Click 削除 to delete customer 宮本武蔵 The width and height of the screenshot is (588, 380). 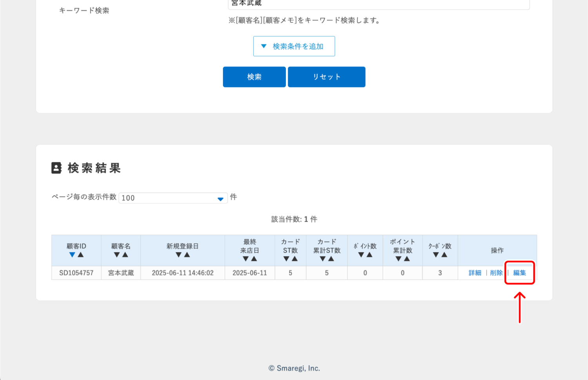tap(496, 273)
